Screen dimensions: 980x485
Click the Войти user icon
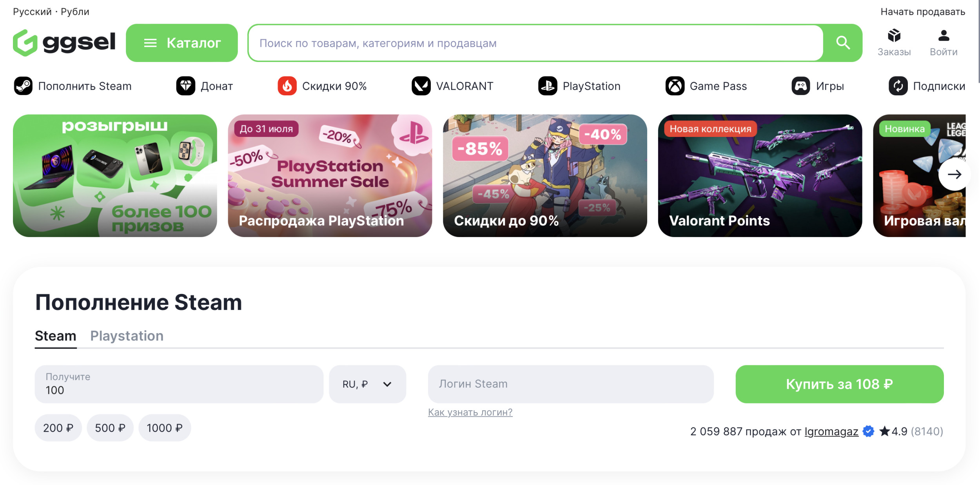(x=944, y=36)
